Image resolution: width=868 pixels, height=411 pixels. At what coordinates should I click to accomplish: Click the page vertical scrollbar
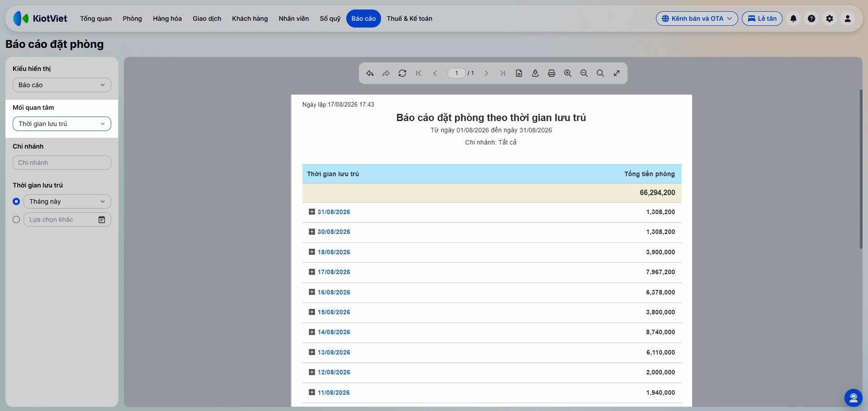click(x=861, y=169)
